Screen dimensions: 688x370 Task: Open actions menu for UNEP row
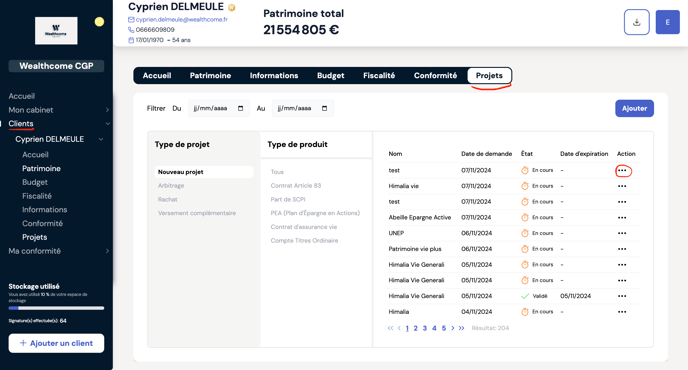point(622,233)
